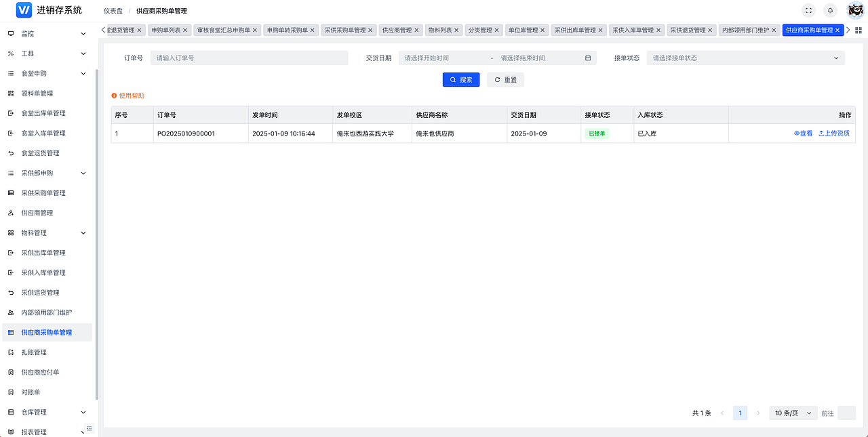Open notifications via the bell icon
Image resolution: width=868 pixels, height=437 pixels.
[829, 10]
